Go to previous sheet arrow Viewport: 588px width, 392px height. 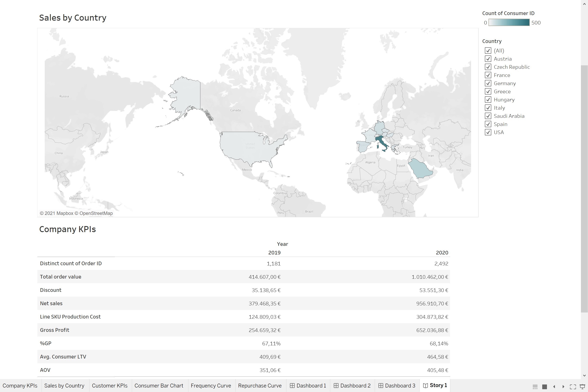coord(554,386)
